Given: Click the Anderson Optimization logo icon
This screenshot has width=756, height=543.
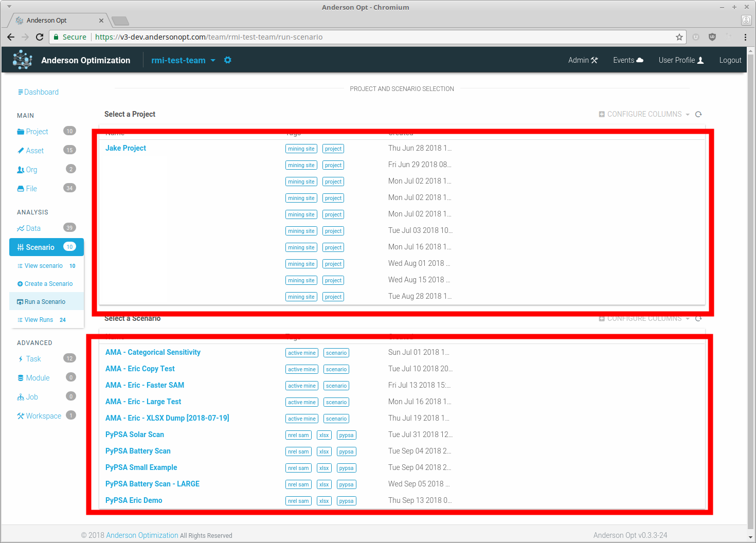Looking at the screenshot, I should pos(22,60).
